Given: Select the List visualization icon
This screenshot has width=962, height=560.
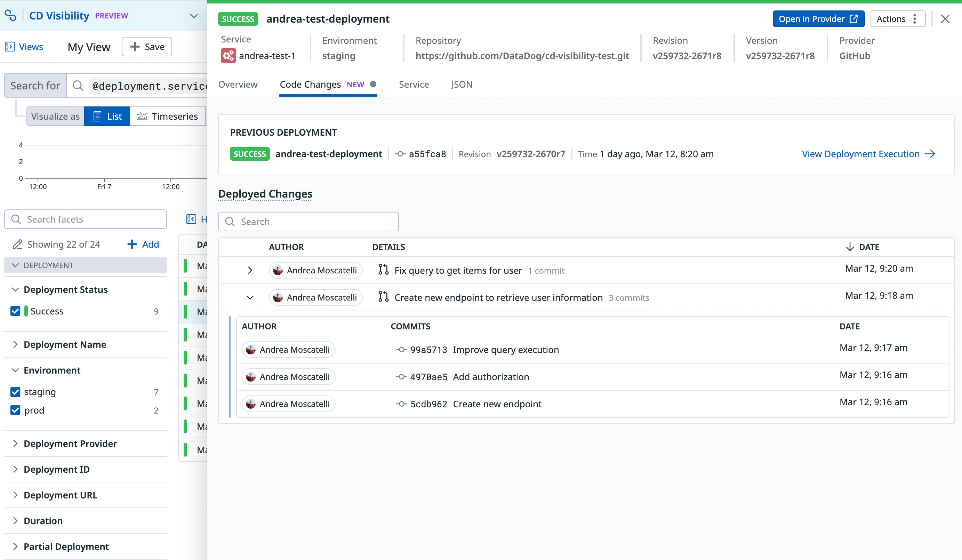Looking at the screenshot, I should click(98, 116).
